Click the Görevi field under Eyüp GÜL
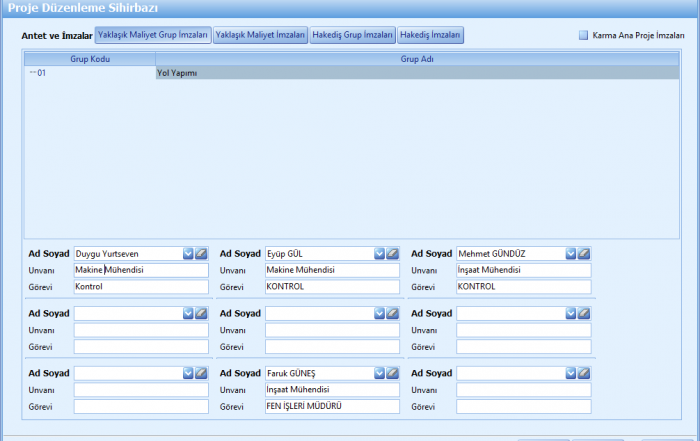This screenshot has width=700, height=441. coord(332,286)
